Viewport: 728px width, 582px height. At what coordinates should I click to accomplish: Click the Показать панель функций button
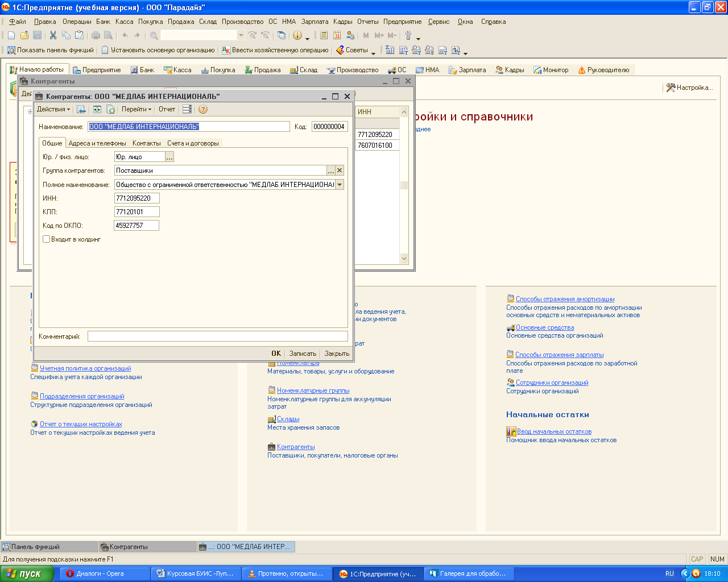pyautogui.click(x=50, y=50)
